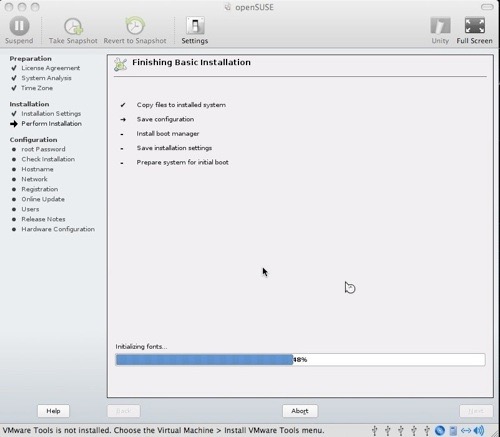The image size is (500, 437).
Task: Click the 'Save installation settings' step
Action: pyautogui.click(x=174, y=148)
